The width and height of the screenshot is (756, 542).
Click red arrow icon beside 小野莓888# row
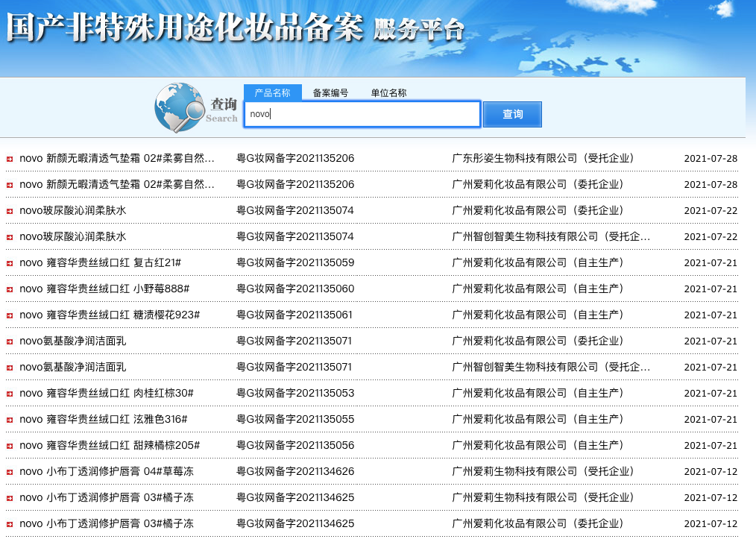point(10,289)
